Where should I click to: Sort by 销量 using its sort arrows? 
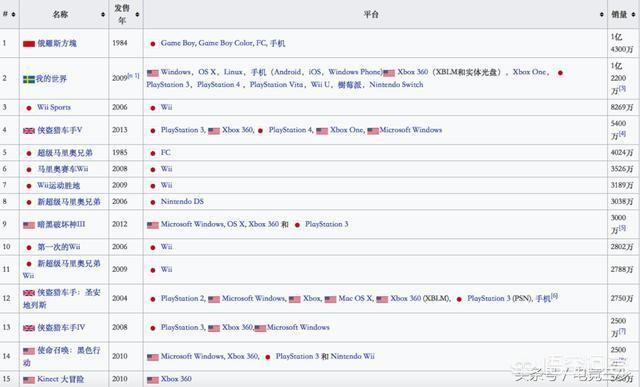pyautogui.click(x=633, y=15)
